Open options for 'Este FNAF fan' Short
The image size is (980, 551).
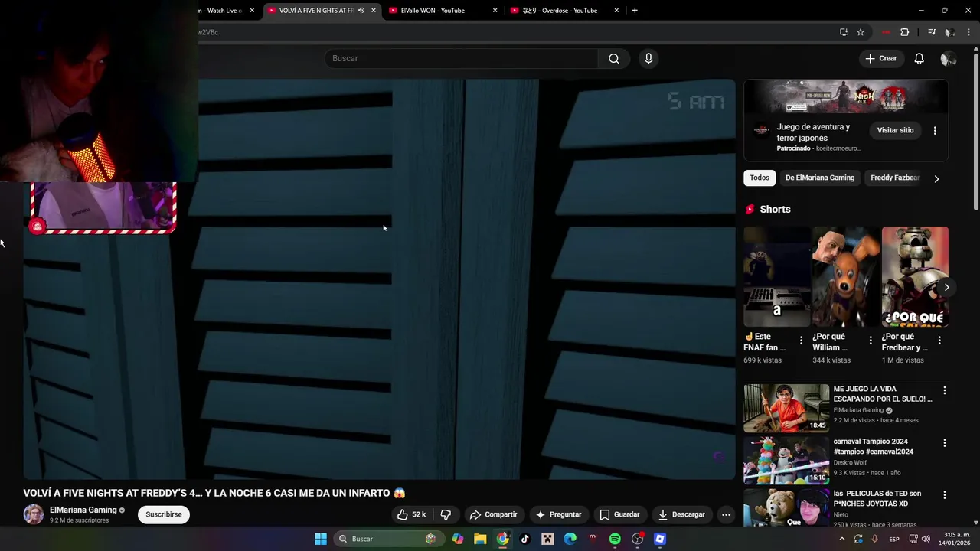pos(801,341)
